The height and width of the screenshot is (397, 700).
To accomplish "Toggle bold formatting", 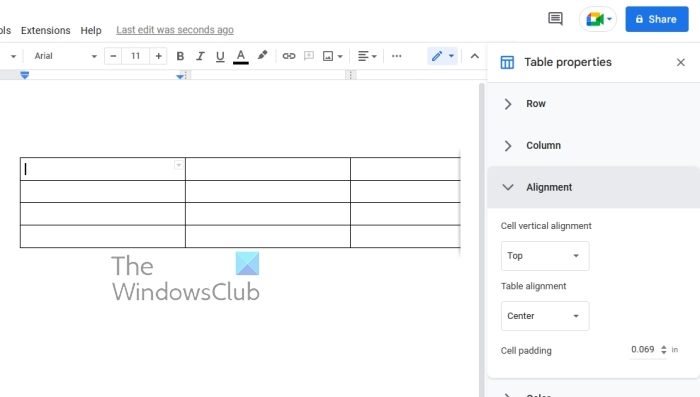I will [x=180, y=56].
